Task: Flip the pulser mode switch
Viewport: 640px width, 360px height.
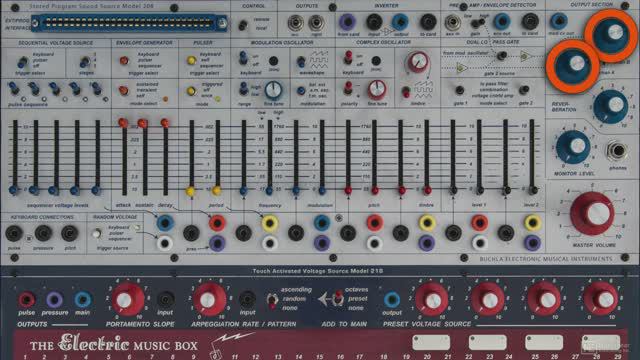Action: [191, 91]
